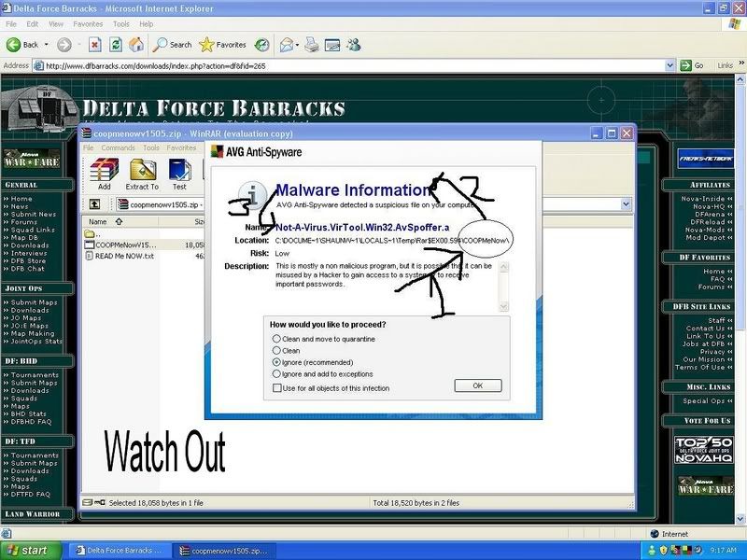This screenshot has height=560, width=747.
Task: Click the IE Back arrow button
Action: 13,45
